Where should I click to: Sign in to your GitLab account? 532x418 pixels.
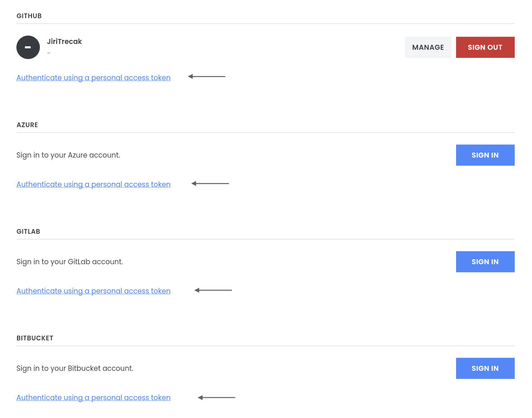(x=485, y=262)
